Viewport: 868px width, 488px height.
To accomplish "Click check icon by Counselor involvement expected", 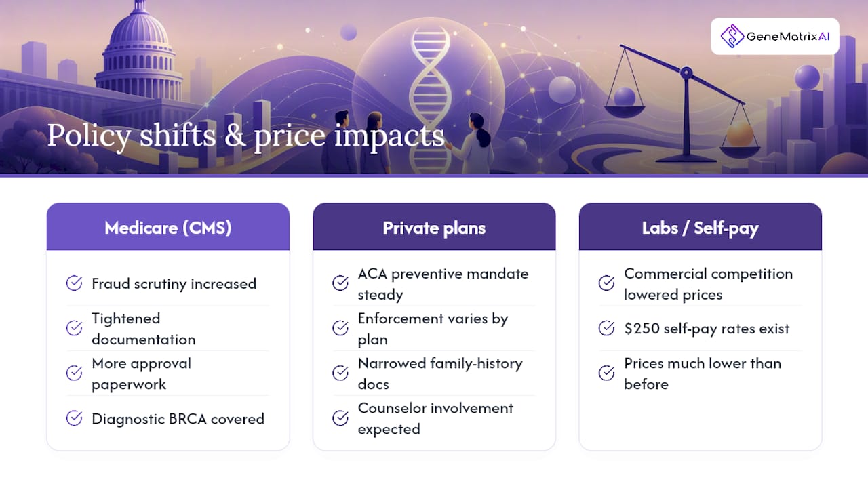I will 340,418.
